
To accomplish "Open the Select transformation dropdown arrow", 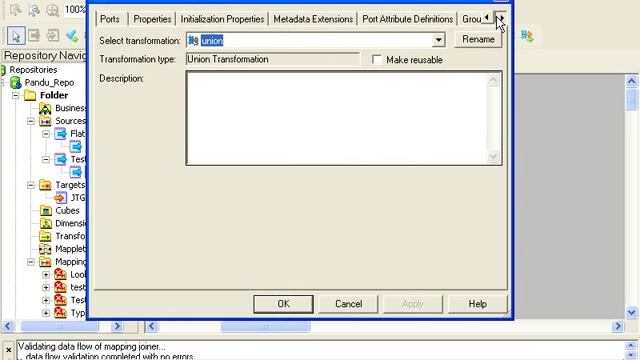I will 438,40.
